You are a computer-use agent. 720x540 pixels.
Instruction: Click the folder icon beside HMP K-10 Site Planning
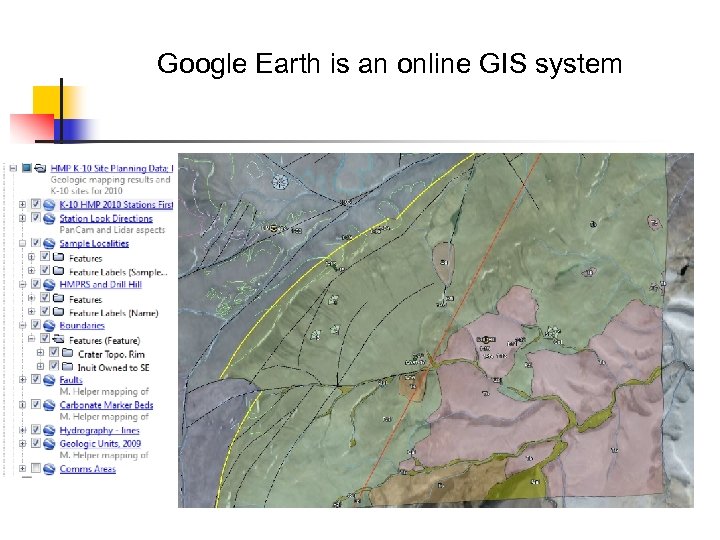[x=40, y=168]
